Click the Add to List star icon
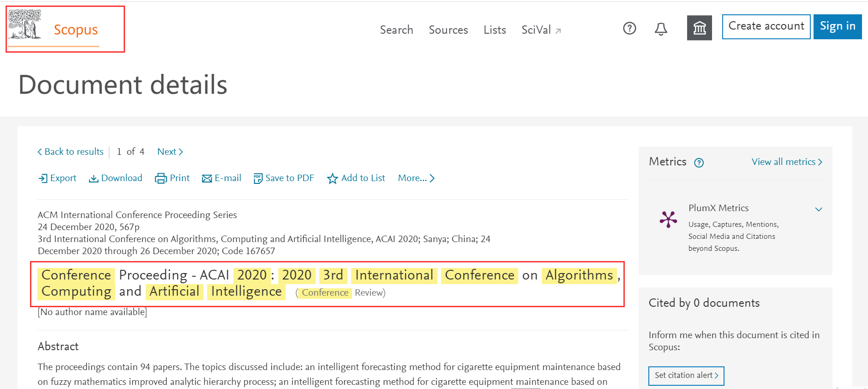This screenshot has height=389, width=868. pyautogui.click(x=332, y=178)
